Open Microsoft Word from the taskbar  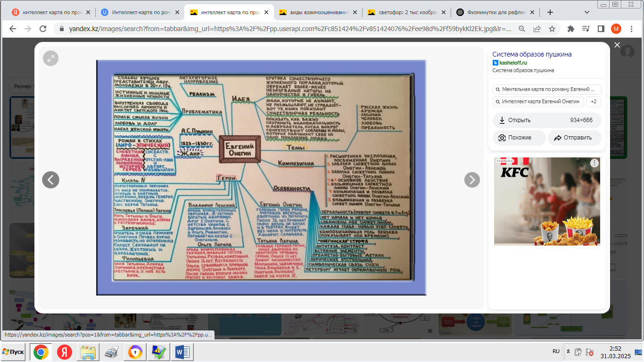[x=182, y=352]
